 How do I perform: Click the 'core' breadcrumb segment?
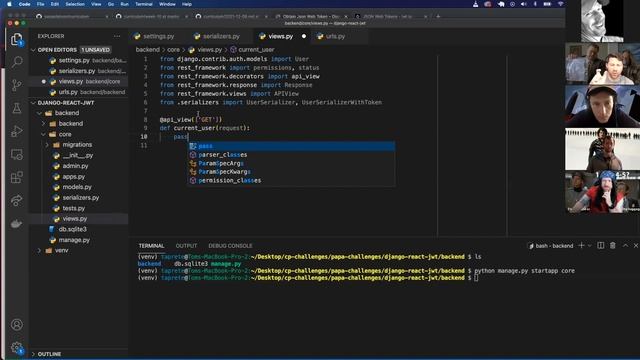173,50
